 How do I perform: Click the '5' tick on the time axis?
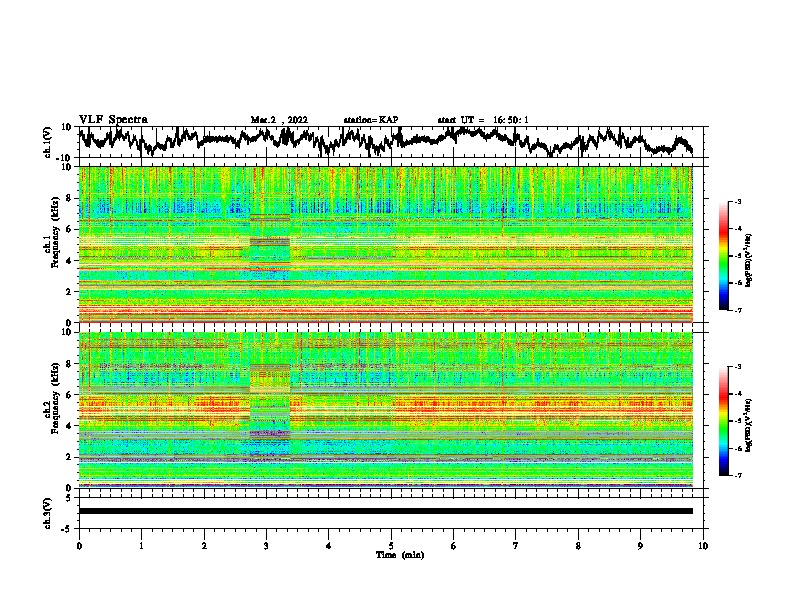pyautogui.click(x=391, y=546)
